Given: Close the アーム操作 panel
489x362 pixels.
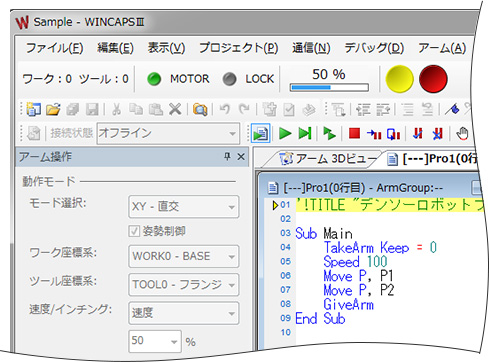Looking at the screenshot, I should (241, 156).
